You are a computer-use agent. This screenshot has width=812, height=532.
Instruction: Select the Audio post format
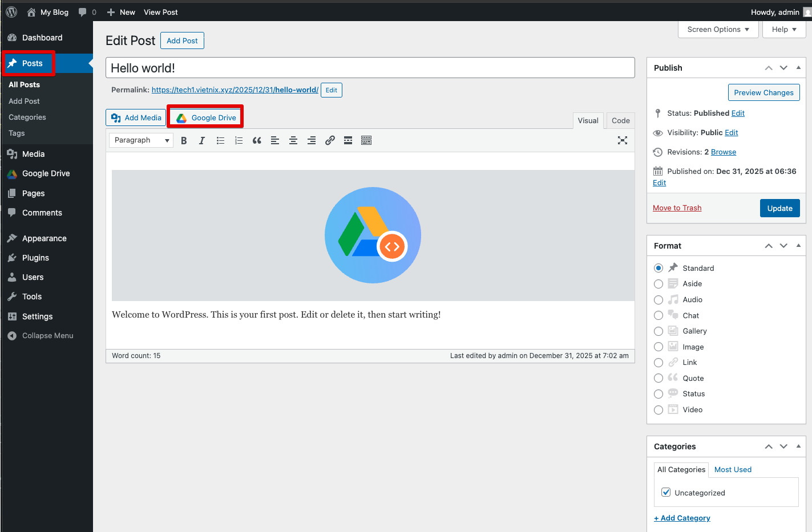point(659,300)
